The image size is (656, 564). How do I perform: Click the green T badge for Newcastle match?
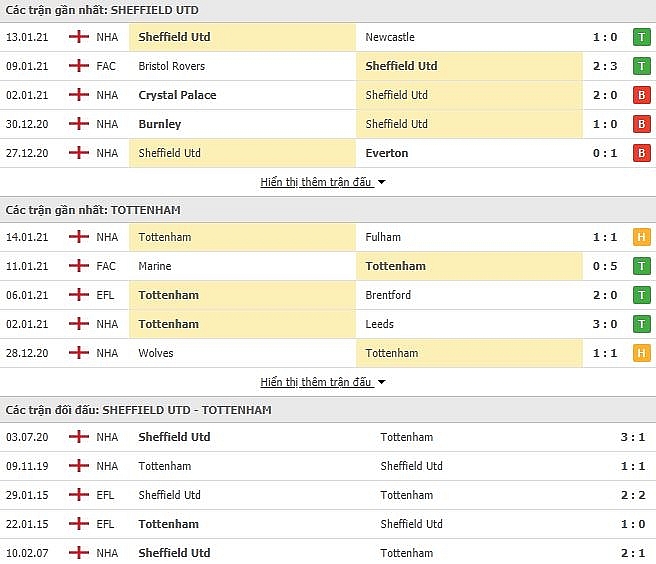point(641,37)
